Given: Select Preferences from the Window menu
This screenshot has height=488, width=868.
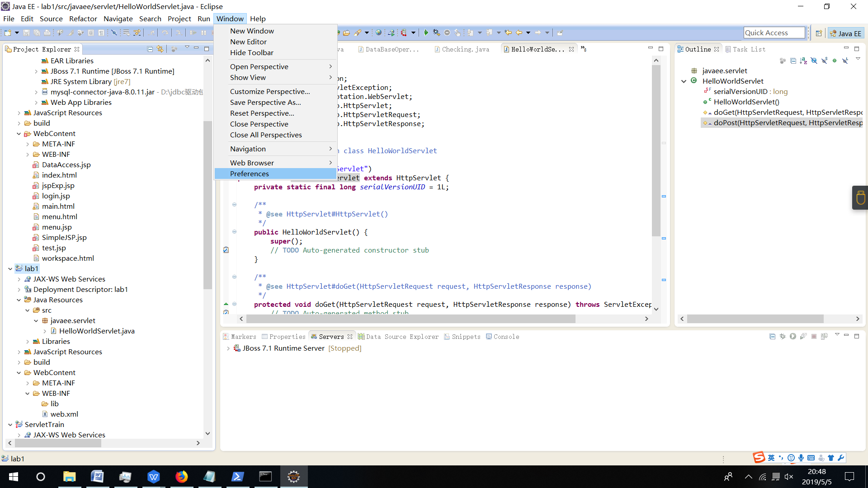Looking at the screenshot, I should (249, 174).
